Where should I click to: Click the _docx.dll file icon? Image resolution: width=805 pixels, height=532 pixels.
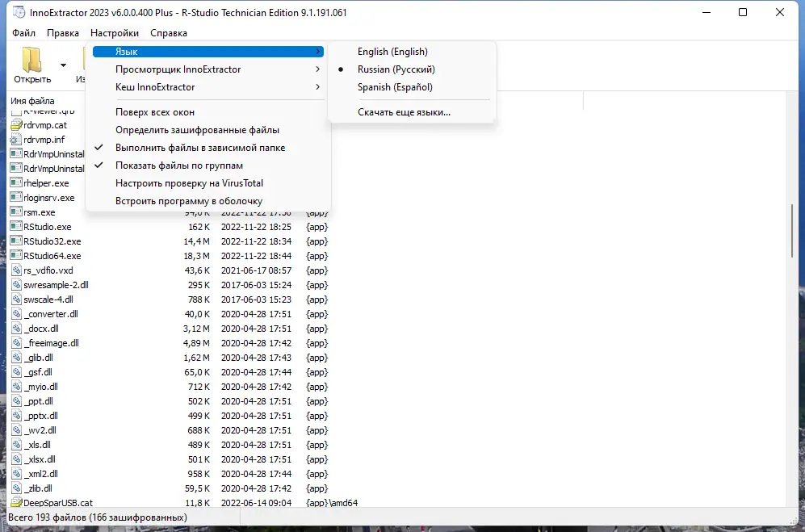coord(16,328)
